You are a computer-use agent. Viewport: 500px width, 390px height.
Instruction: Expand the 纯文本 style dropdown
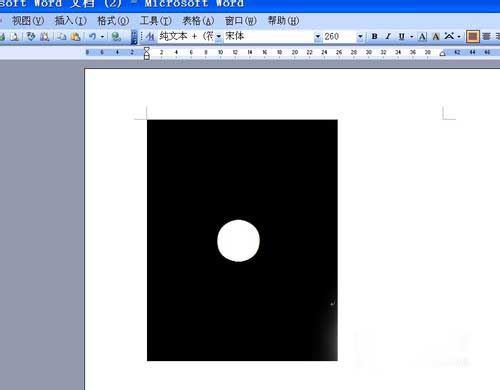coord(219,37)
